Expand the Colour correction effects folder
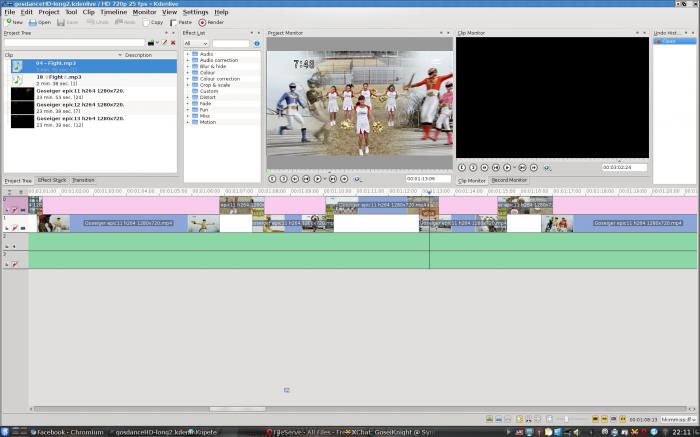The image size is (700, 437). point(188,79)
